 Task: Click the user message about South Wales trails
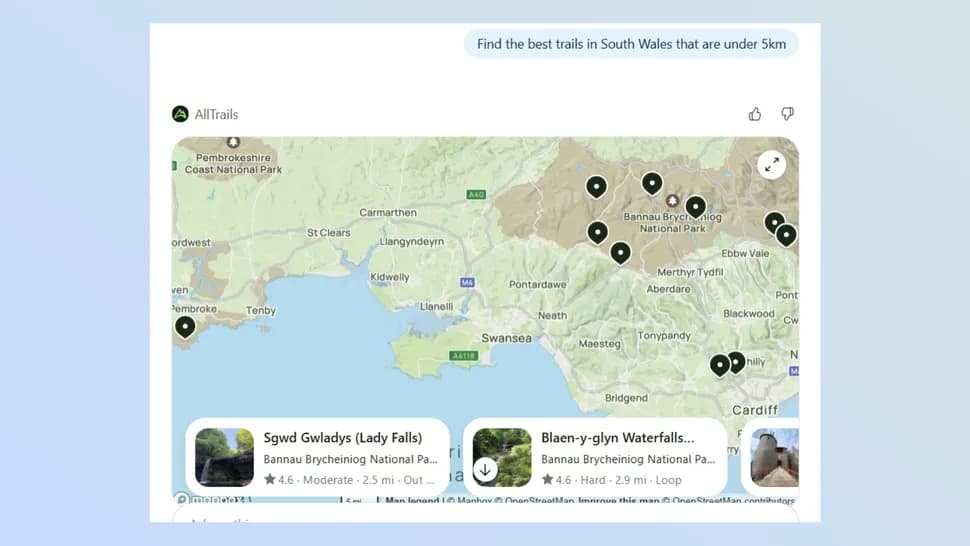pyautogui.click(x=631, y=44)
